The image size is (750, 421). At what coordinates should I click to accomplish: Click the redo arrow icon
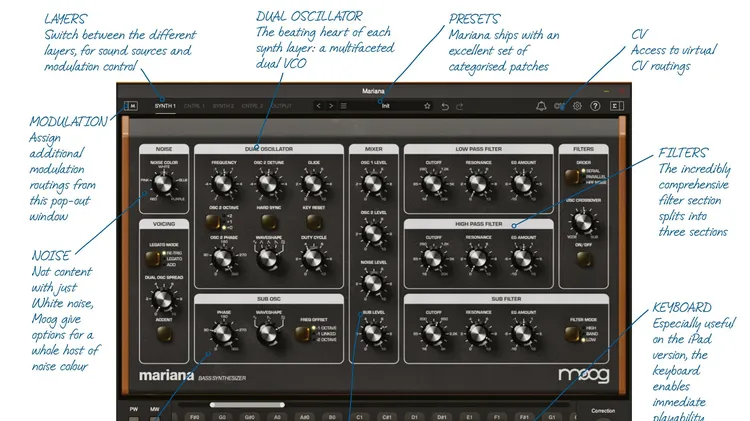pos(460,106)
